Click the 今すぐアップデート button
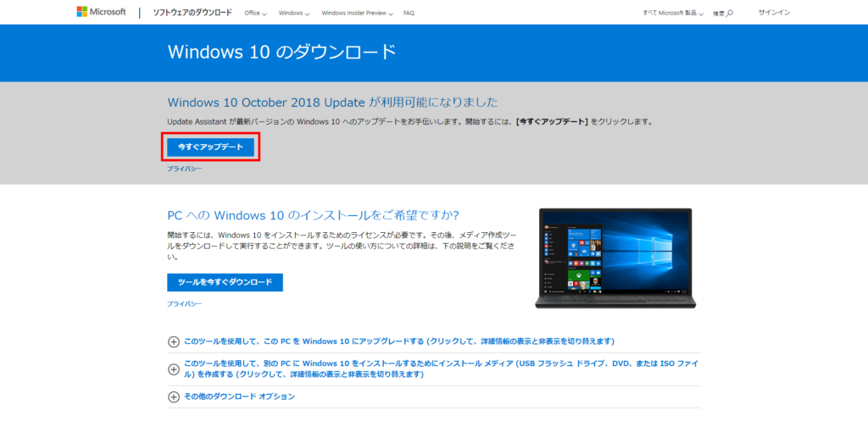 [210, 147]
